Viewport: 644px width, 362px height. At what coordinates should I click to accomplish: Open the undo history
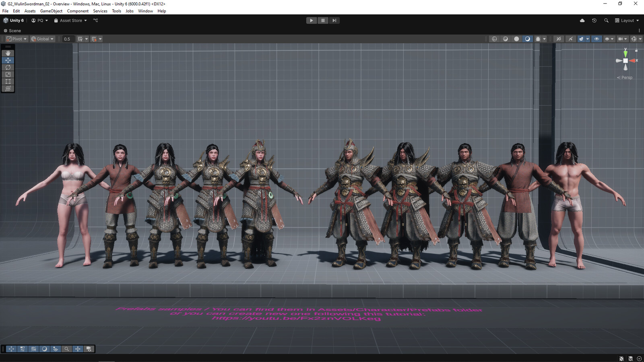(x=594, y=21)
